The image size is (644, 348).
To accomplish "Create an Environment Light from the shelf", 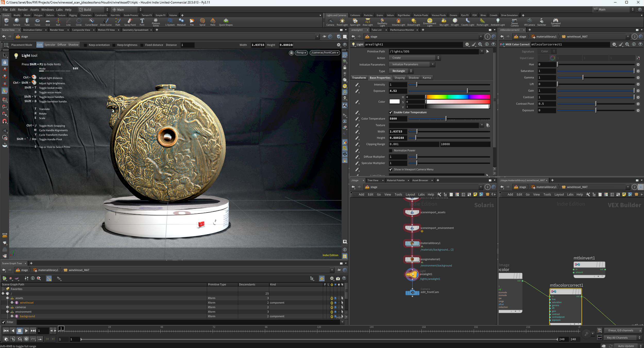I will pos(429,22).
